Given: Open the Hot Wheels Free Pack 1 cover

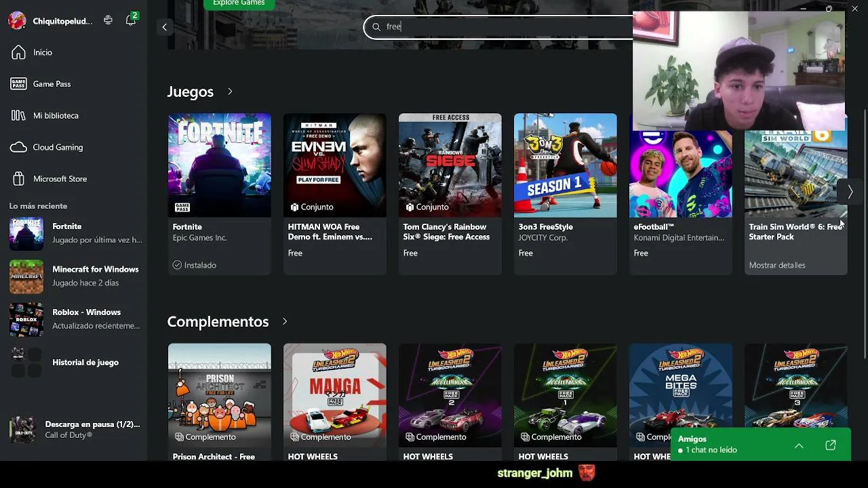Looking at the screenshot, I should [566, 395].
